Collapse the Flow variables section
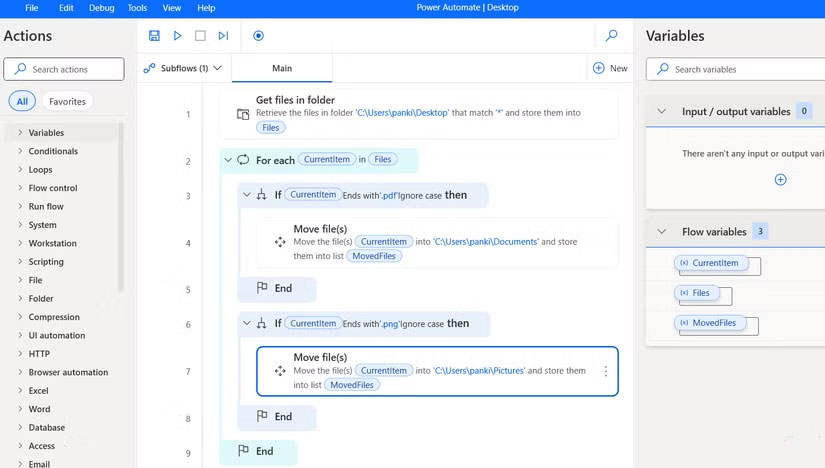 (661, 232)
